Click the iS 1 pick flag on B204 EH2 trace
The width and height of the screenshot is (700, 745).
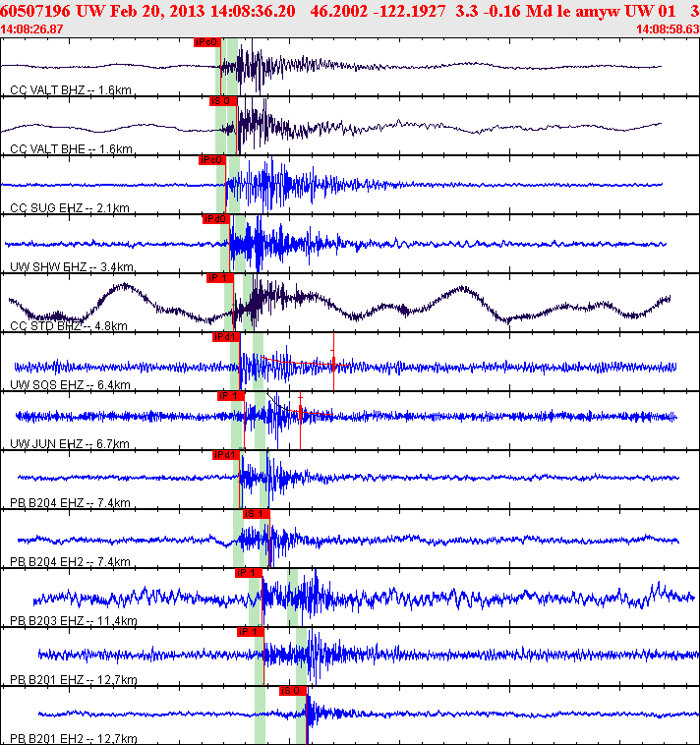257,514
